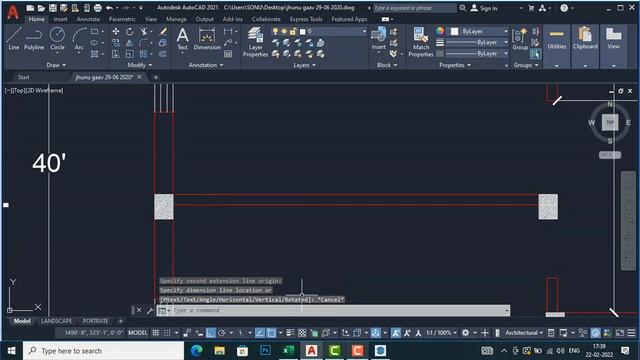Screen dimensions: 640x360
Task: Select the Polyline tool
Action: (34, 39)
